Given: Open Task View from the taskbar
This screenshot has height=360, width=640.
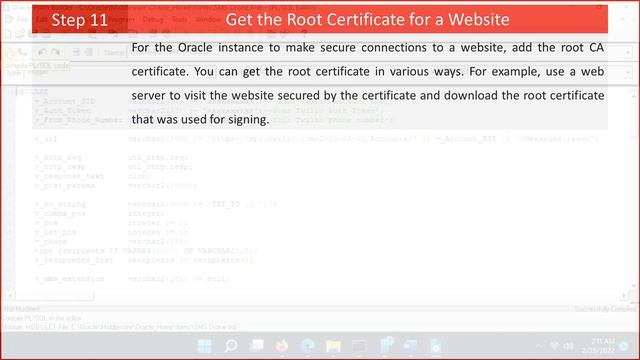Looking at the screenshot, I should coord(256,346).
